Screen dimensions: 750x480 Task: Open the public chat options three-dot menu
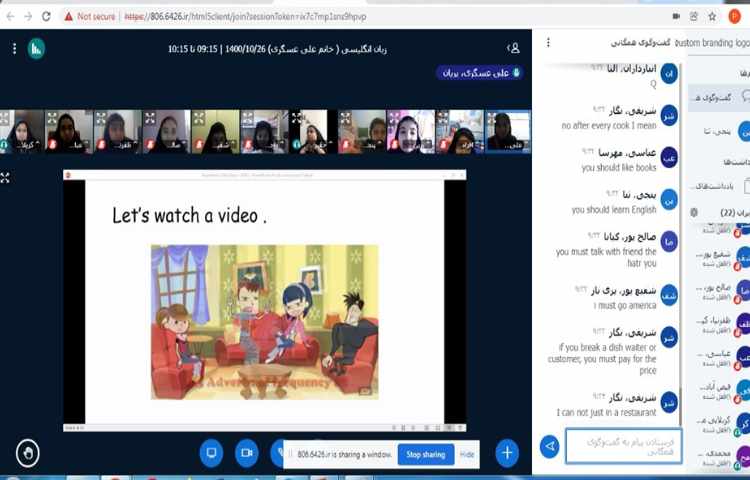click(x=548, y=43)
